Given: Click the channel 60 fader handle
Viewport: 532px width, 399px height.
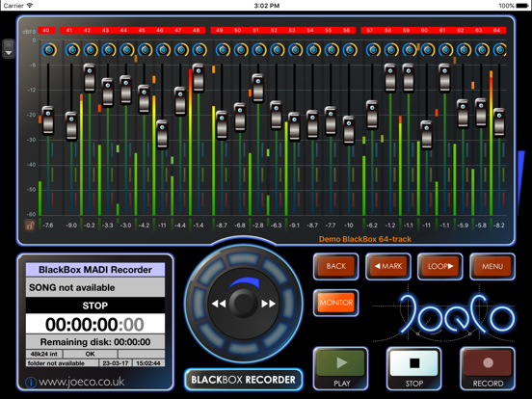Looking at the screenshot, I should pyautogui.click(x=427, y=135).
